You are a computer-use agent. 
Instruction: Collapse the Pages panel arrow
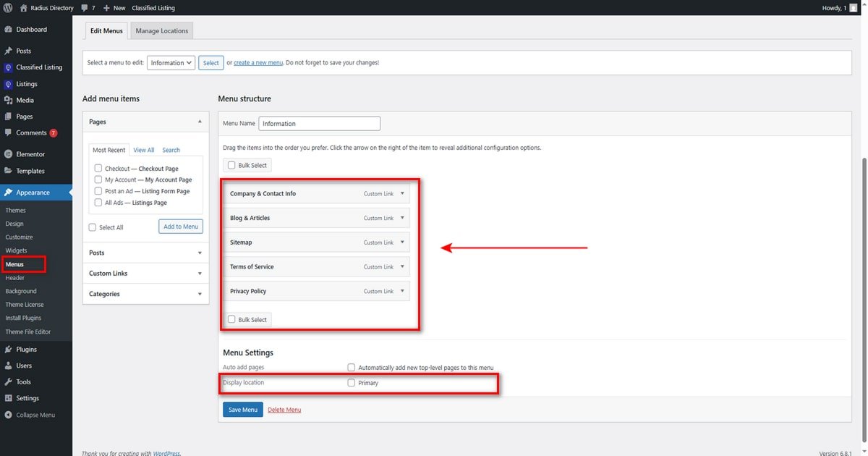[x=200, y=122]
